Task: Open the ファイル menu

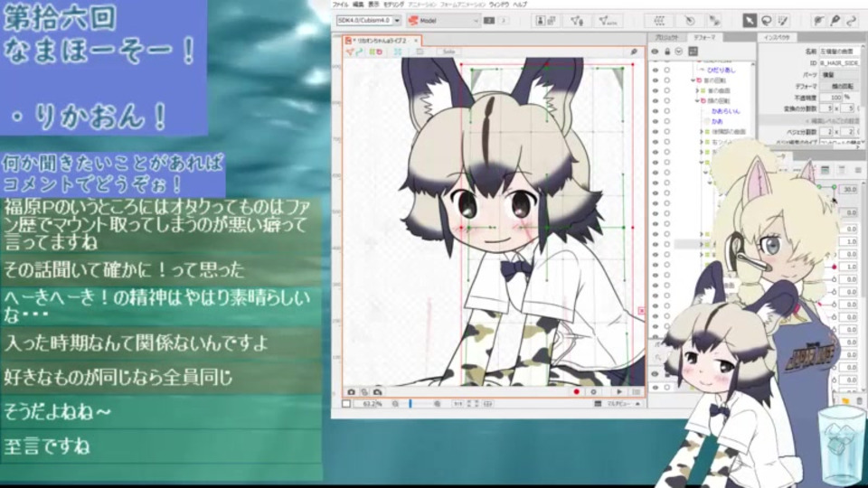Action: 341,5
